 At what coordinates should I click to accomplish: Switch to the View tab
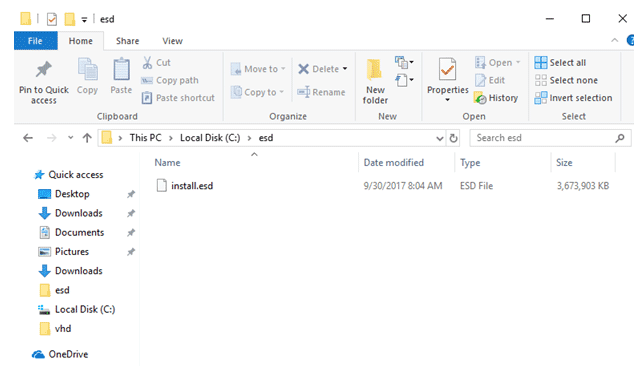(x=173, y=41)
